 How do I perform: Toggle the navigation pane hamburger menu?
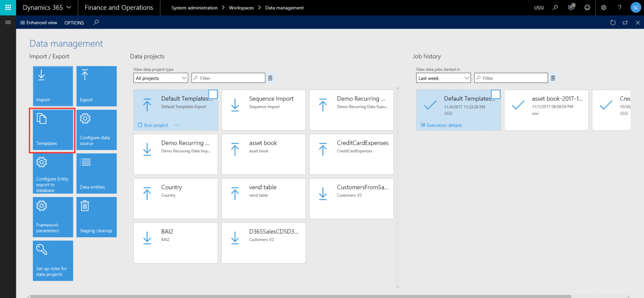point(8,22)
